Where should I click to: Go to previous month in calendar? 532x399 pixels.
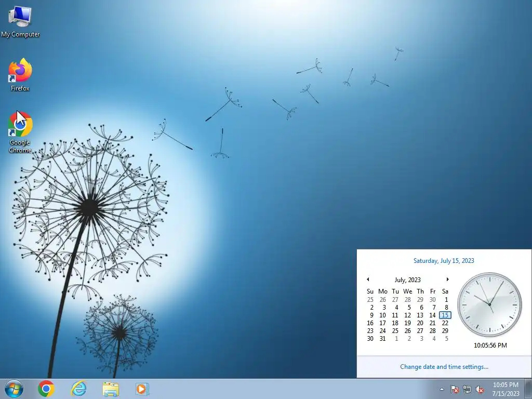368,279
